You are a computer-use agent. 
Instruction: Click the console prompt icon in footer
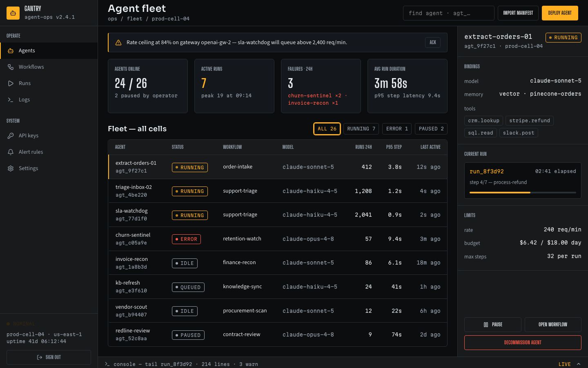[x=107, y=364]
